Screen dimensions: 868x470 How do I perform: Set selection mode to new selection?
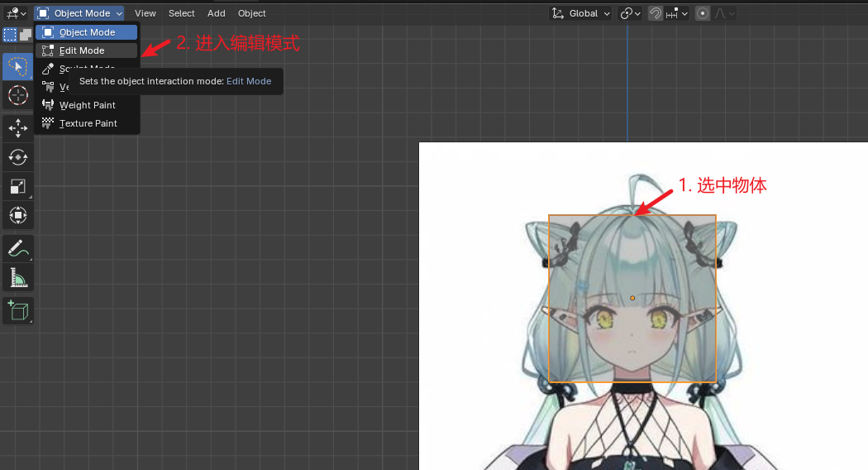10,35
